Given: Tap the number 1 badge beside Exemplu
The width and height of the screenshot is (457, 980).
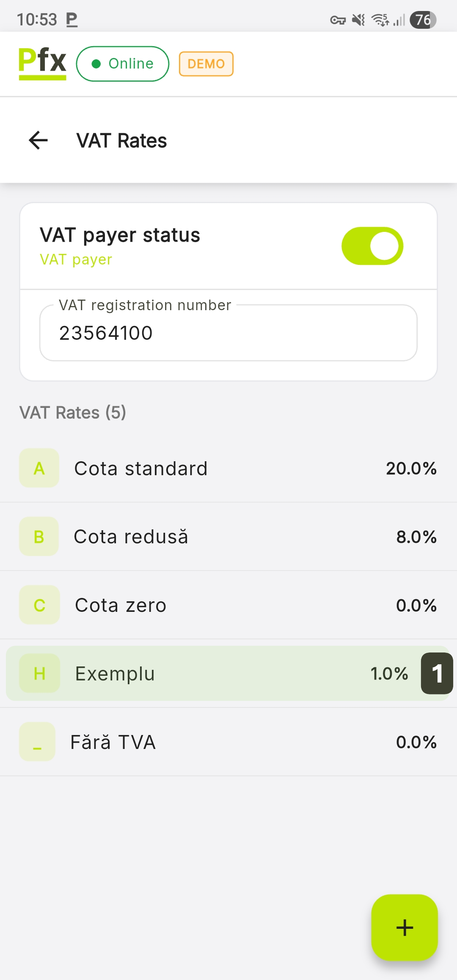Looking at the screenshot, I should 437,673.
